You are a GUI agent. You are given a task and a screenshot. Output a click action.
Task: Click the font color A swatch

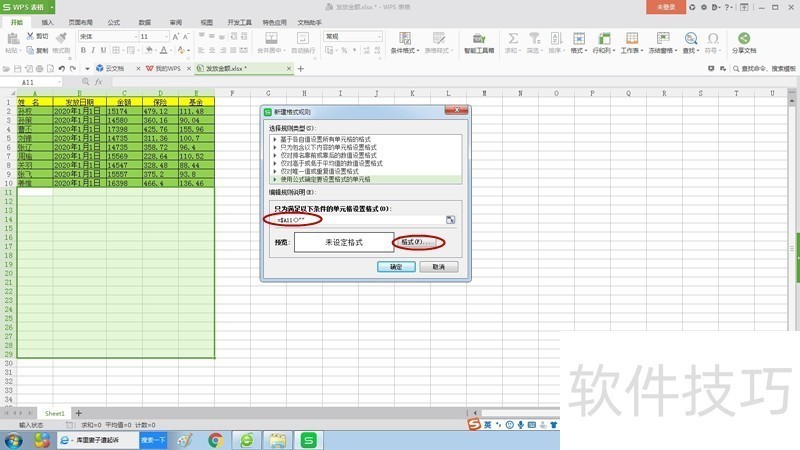point(163,50)
